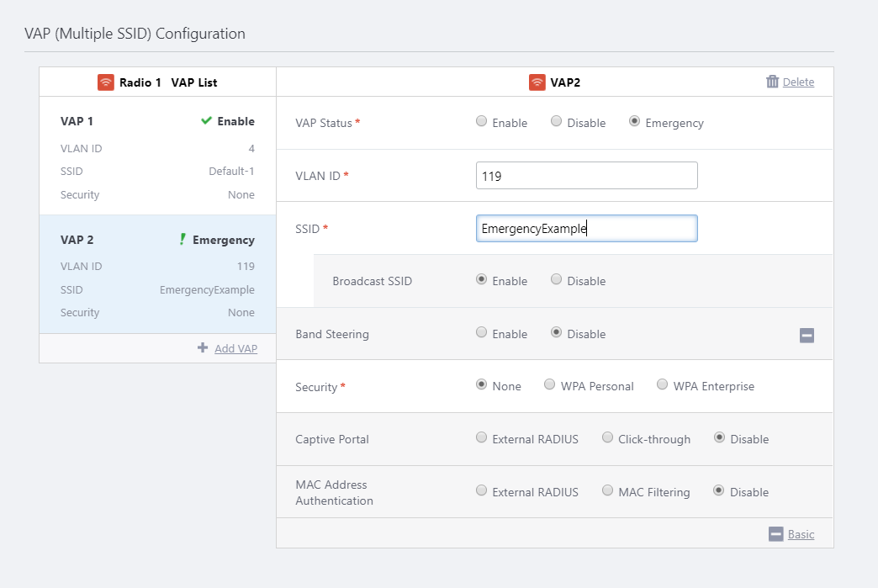The image size is (878, 588).
Task: Set VAP Status to Disable
Action: (x=557, y=122)
